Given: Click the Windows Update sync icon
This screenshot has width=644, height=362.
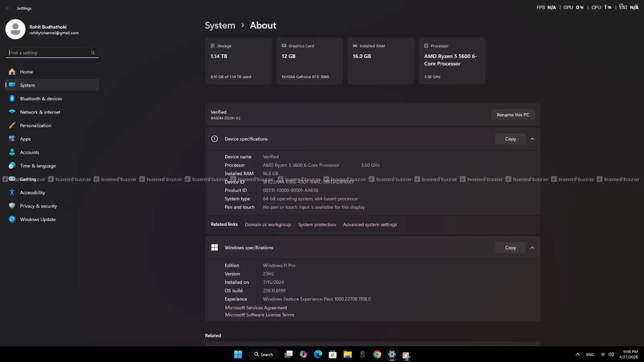Looking at the screenshot, I should (12, 219).
